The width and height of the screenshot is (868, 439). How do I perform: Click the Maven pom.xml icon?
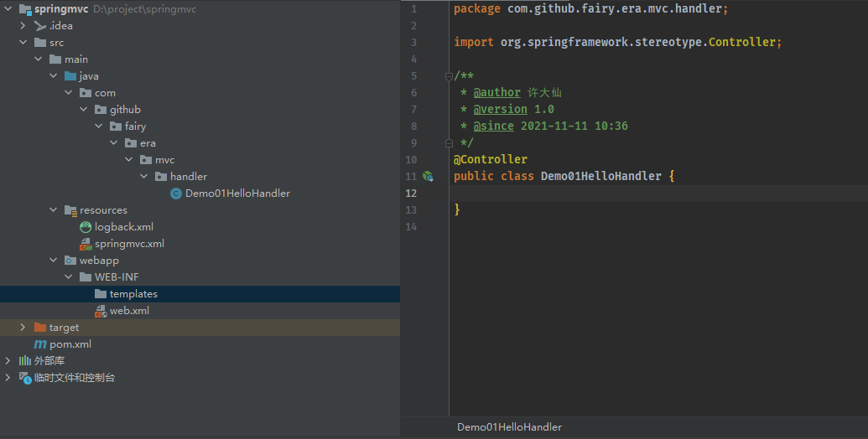[x=40, y=343]
